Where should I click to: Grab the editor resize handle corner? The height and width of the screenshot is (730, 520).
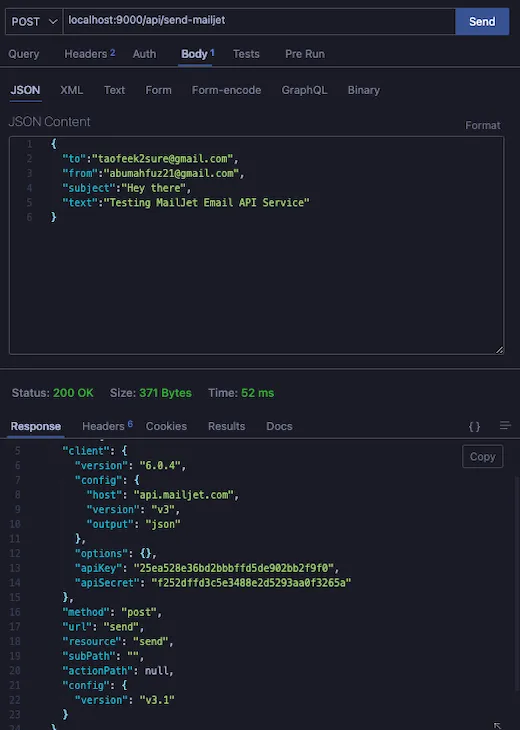pyautogui.click(x=500, y=350)
